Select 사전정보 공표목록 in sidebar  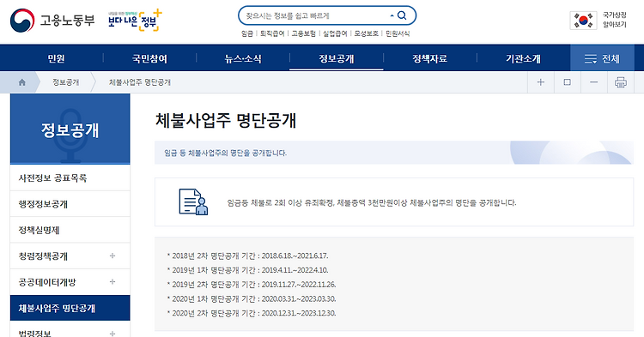(70, 178)
